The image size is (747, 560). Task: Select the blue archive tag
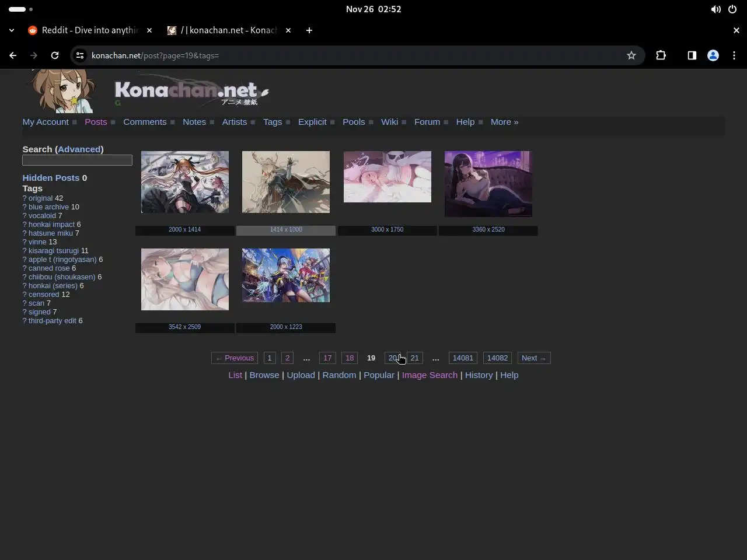pyautogui.click(x=48, y=207)
